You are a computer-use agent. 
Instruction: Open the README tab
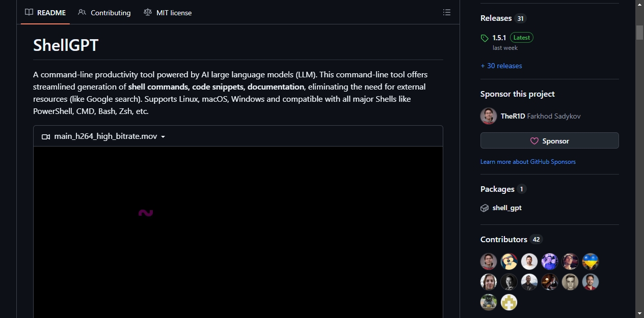[x=45, y=13]
